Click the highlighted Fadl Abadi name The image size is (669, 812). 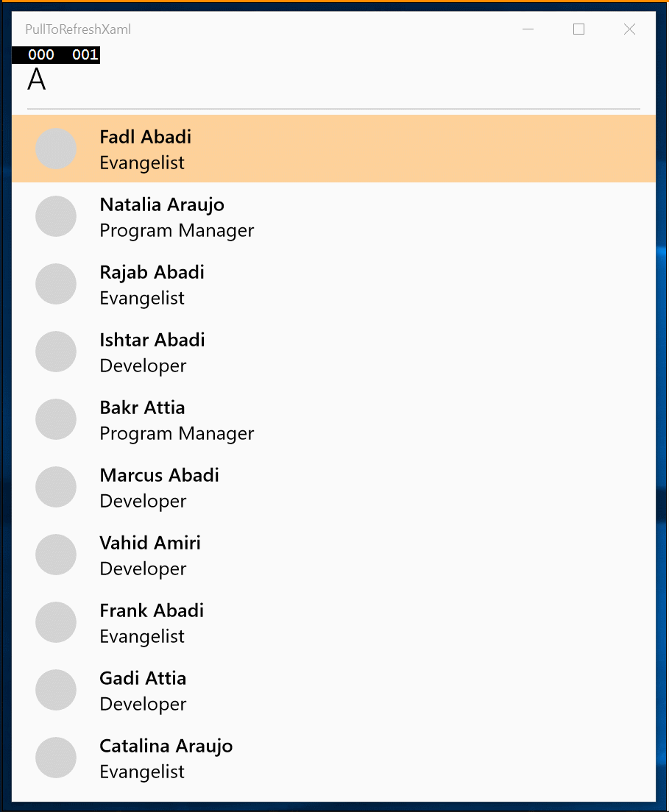(x=146, y=137)
